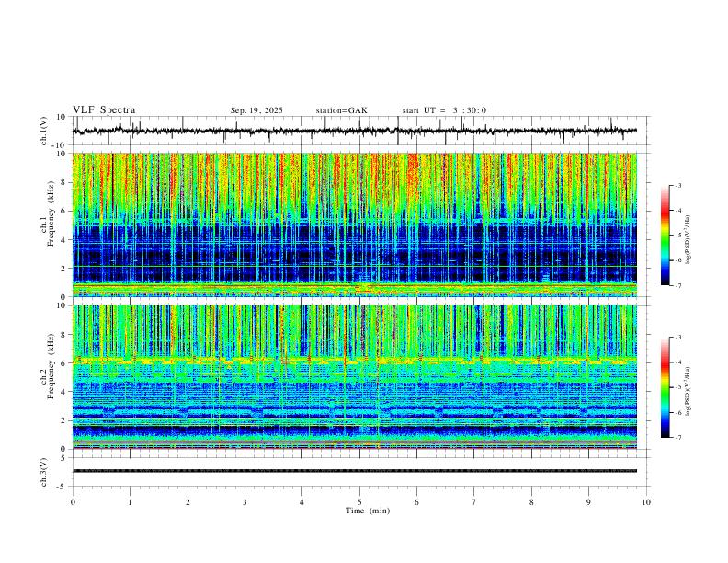Viewport: 728px width, 563px height.
Task: Click ch.1 frequency axis tick label "8"
Action: point(63,182)
